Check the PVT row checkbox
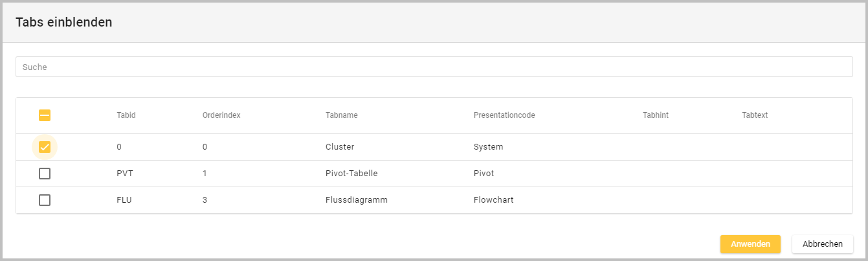868x261 pixels. coord(45,174)
